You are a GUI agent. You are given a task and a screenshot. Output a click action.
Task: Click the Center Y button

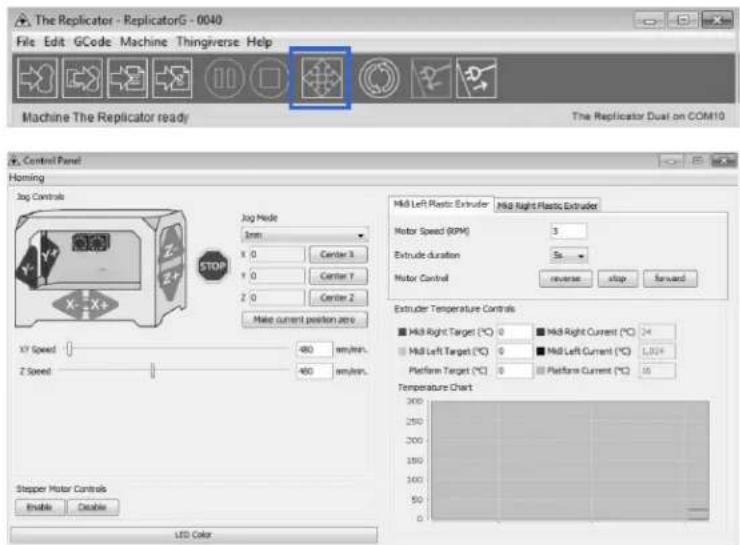click(338, 276)
